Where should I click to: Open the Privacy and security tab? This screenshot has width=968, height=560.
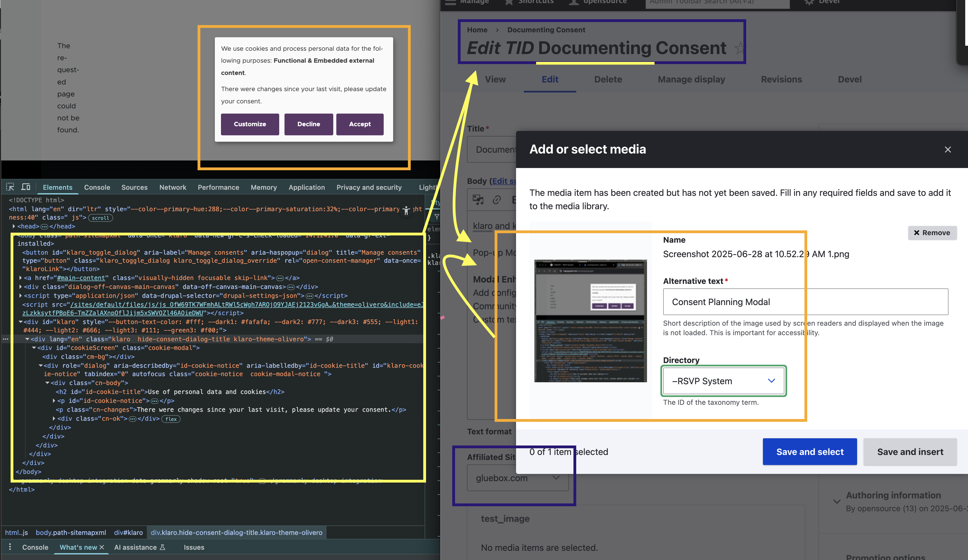point(369,188)
